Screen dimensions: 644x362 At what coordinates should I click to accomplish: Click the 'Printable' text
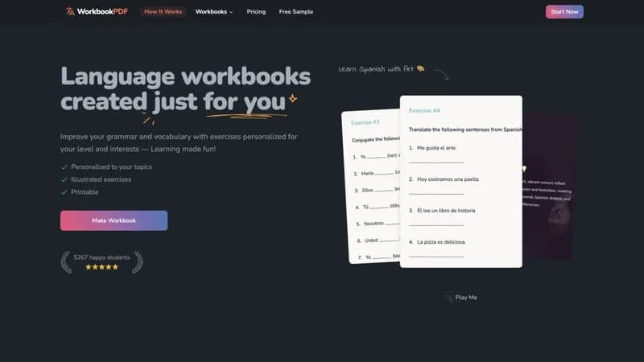click(x=85, y=191)
